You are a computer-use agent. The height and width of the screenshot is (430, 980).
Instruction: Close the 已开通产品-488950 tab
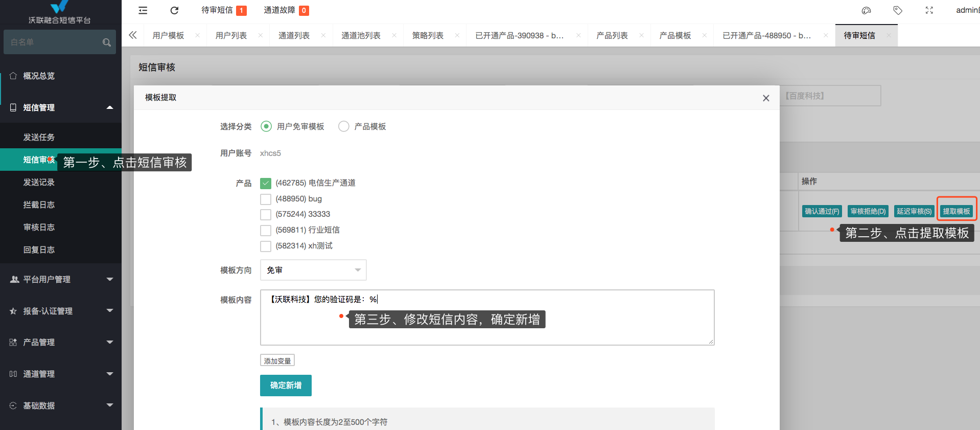point(825,35)
